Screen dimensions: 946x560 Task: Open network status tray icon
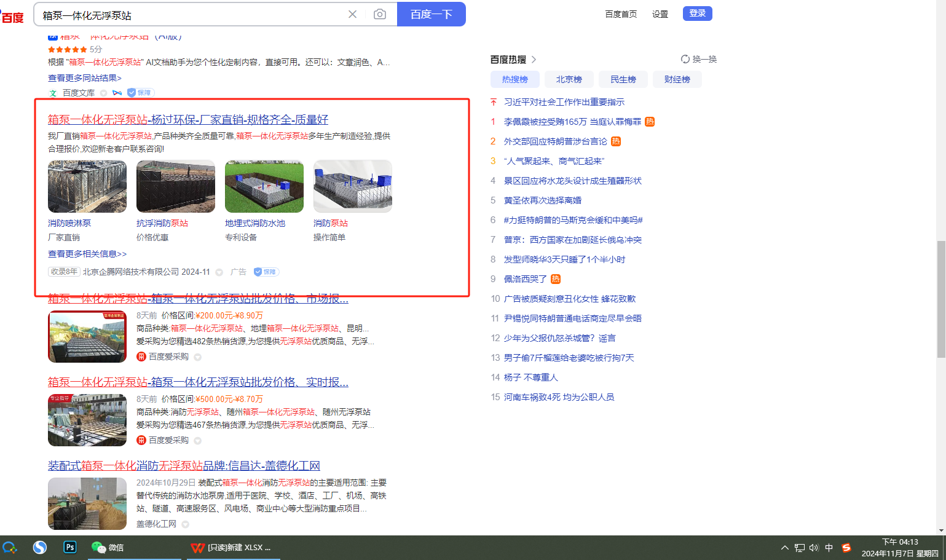(x=799, y=548)
